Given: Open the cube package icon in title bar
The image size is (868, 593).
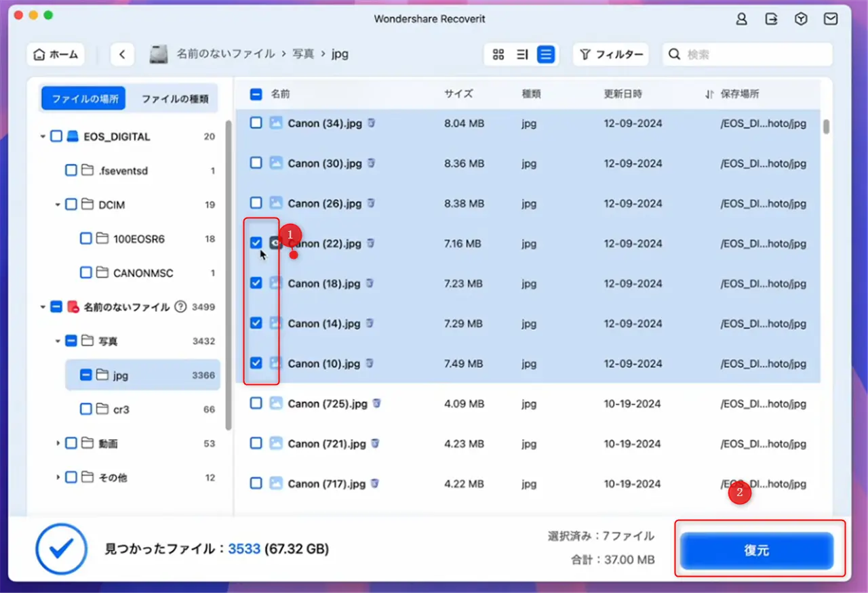Looking at the screenshot, I should point(801,19).
